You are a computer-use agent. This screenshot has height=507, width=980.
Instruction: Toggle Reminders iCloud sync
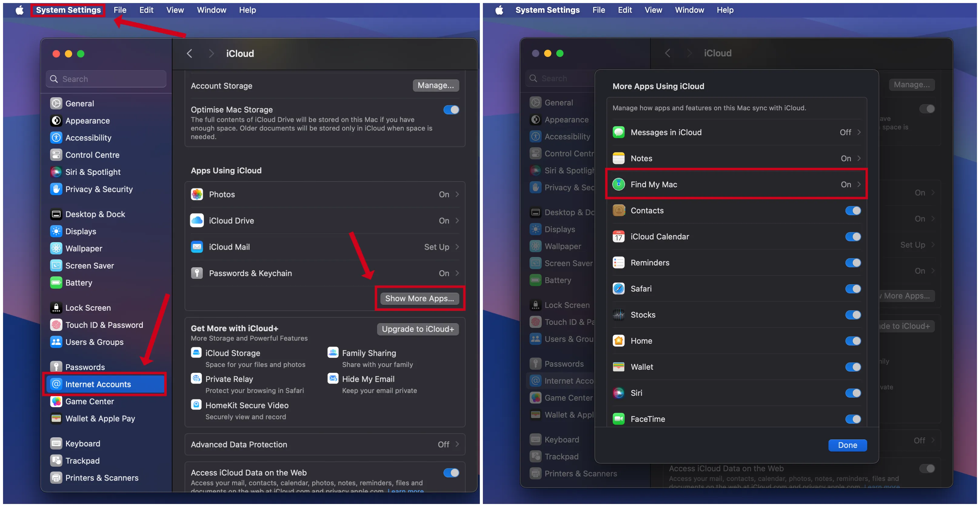(853, 263)
